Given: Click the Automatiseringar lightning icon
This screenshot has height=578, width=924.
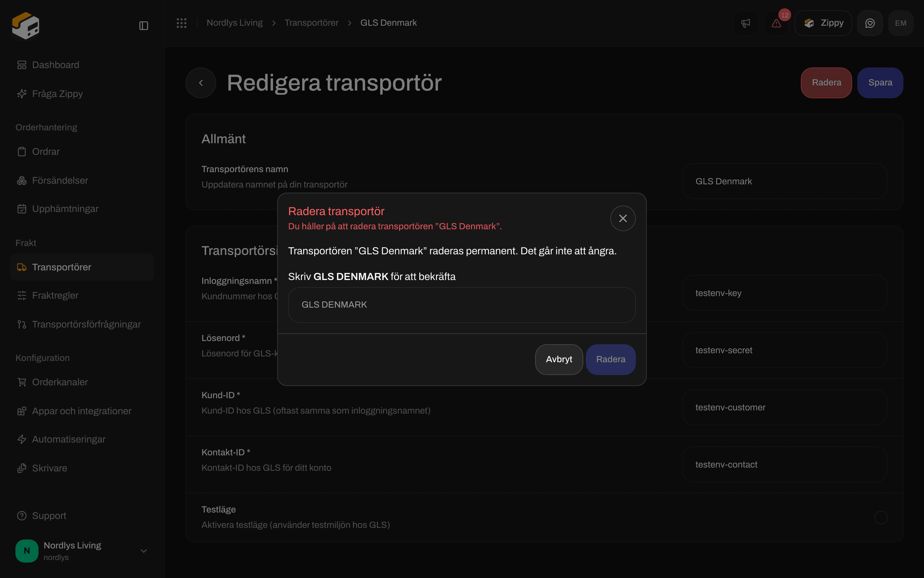Looking at the screenshot, I should (22, 439).
